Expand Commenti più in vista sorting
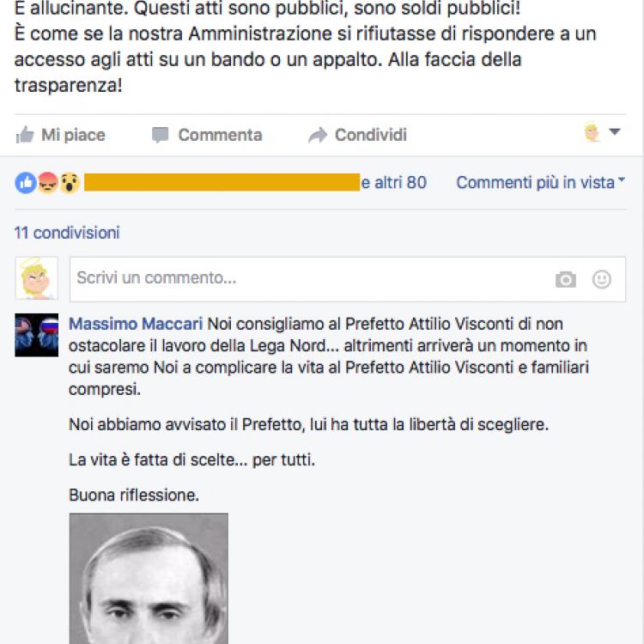 tap(540, 182)
